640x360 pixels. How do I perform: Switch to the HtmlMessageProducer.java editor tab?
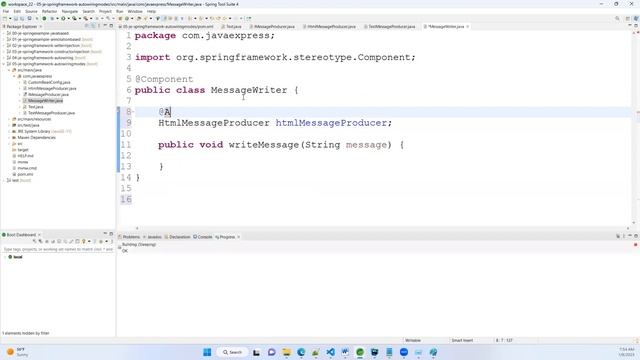coord(330,27)
